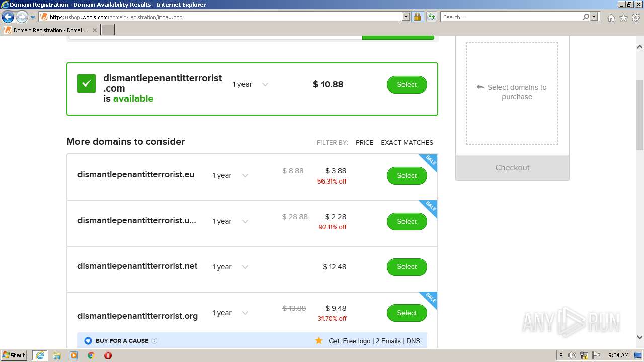Open Favorites star icon
The width and height of the screenshot is (644, 362).
point(623,17)
